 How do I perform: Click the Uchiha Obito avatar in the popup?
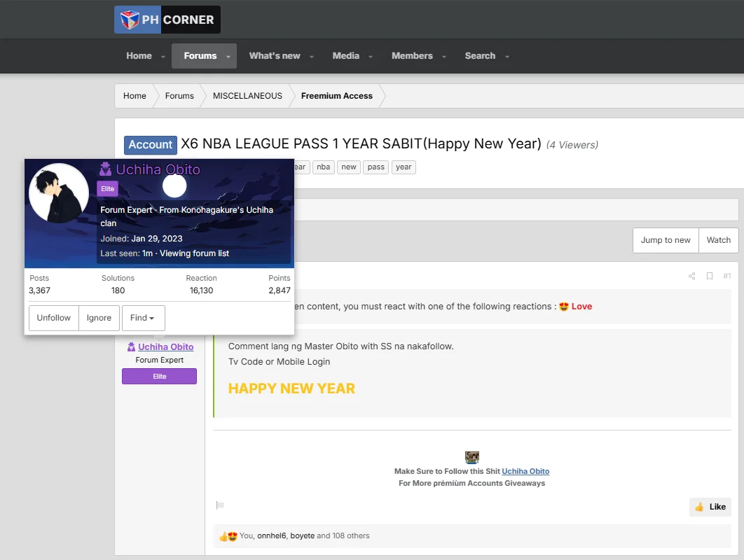(59, 193)
